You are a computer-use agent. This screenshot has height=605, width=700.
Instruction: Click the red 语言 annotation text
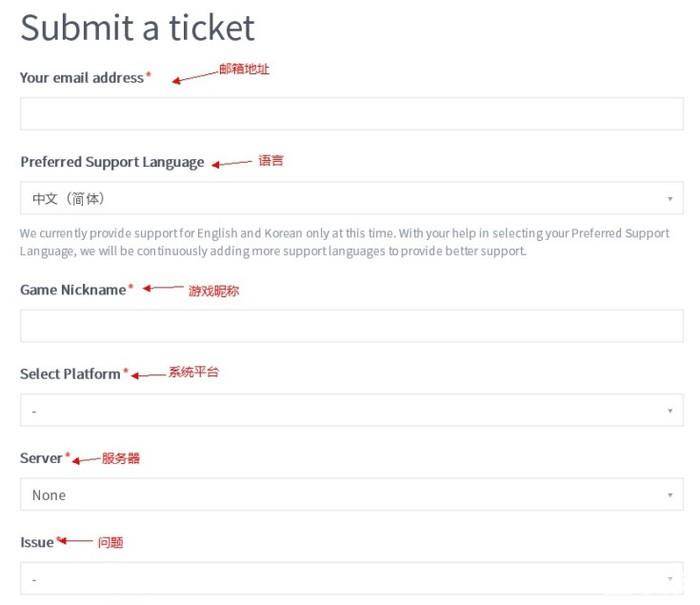(x=271, y=160)
